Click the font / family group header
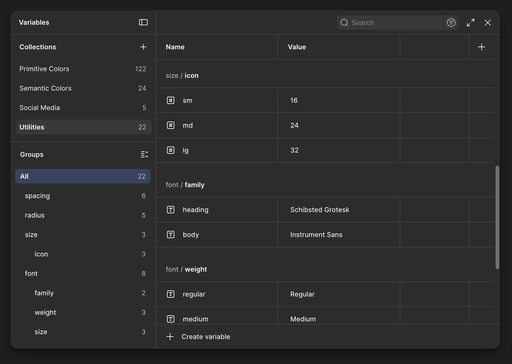512x364 pixels. [185, 185]
